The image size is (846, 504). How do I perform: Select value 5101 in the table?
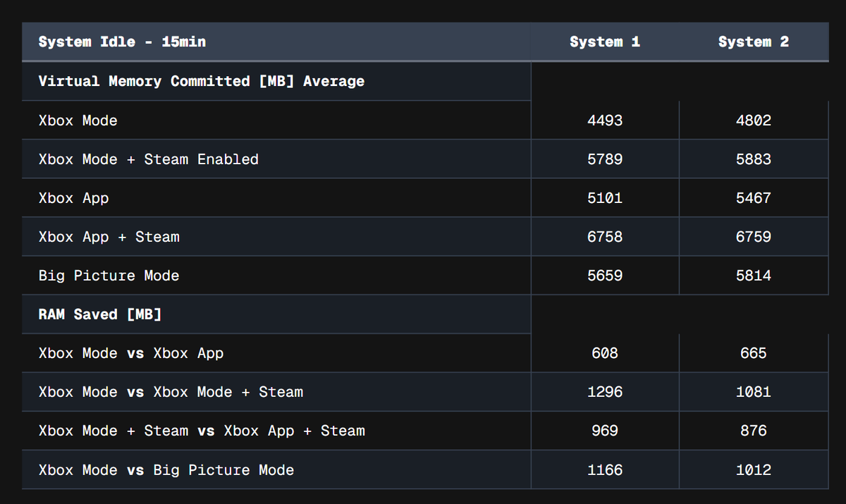tap(605, 198)
